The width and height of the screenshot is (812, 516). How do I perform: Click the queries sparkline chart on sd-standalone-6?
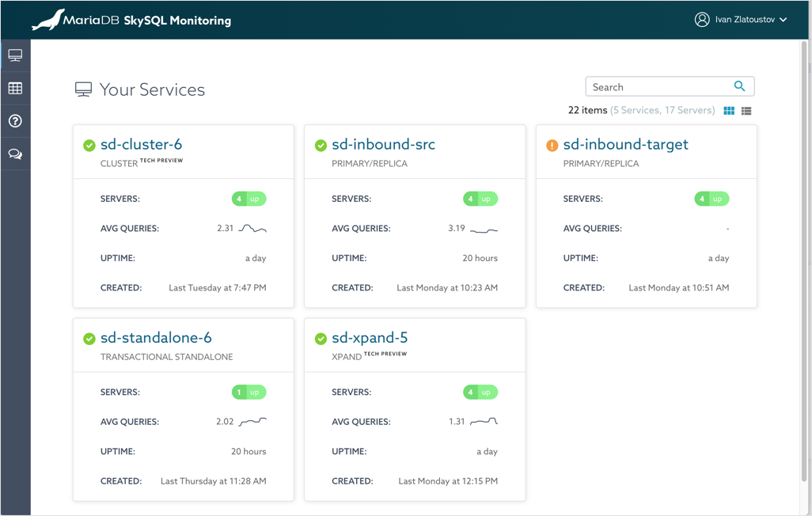[252, 421]
